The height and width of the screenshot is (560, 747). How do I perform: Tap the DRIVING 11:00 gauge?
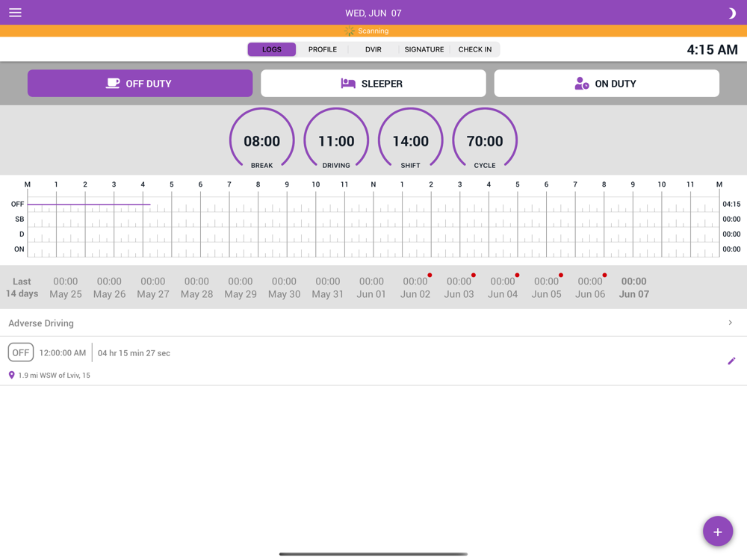click(336, 140)
